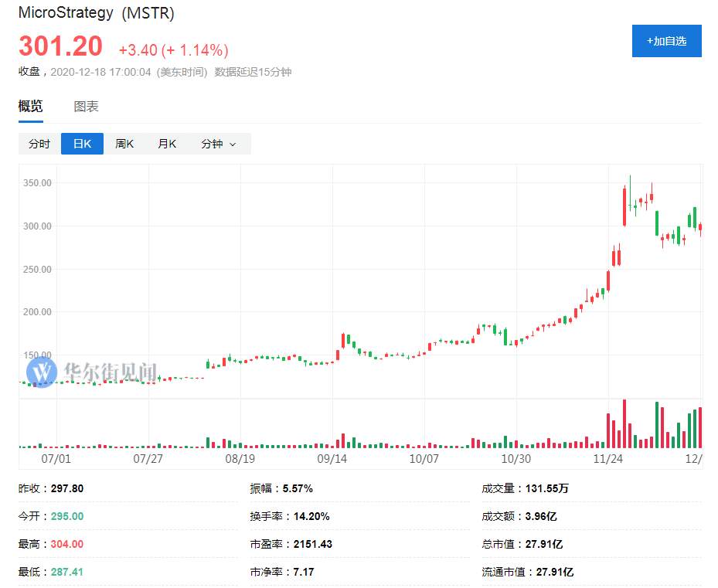Click the 市盈率 2151.43 value
718x588 pixels.
click(313, 544)
